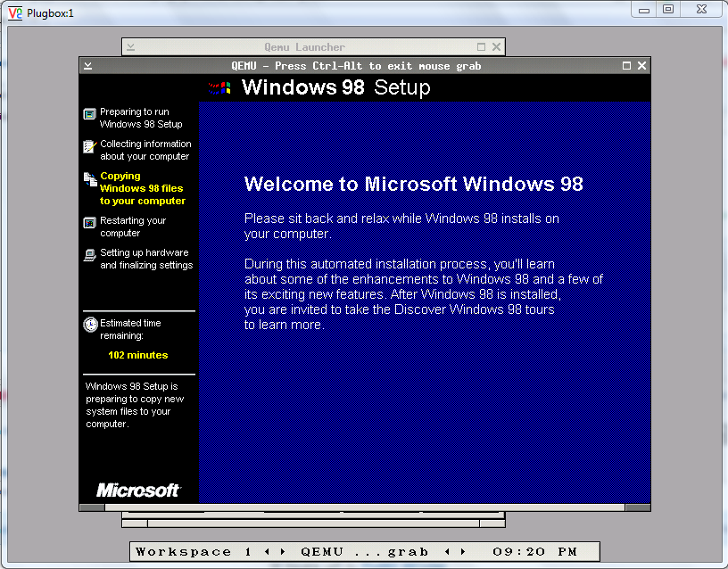Select next window arrow beside QEMU label
Screen dimensions: 728x569
tap(463, 552)
